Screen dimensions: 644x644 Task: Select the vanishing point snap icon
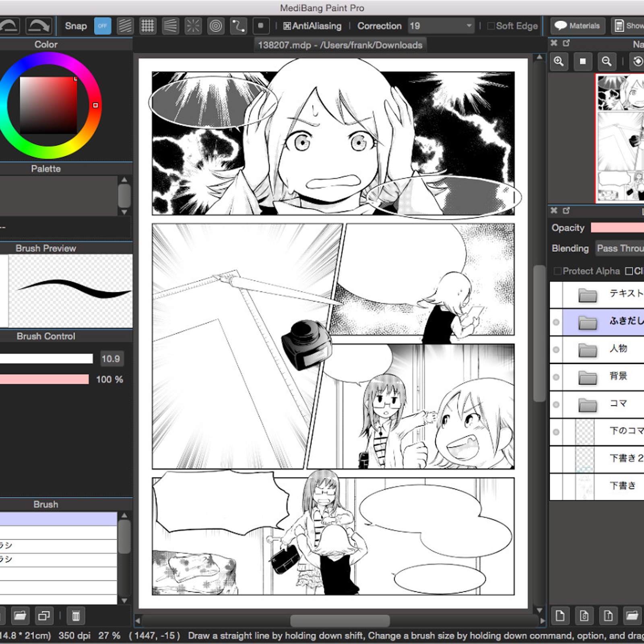tap(171, 26)
